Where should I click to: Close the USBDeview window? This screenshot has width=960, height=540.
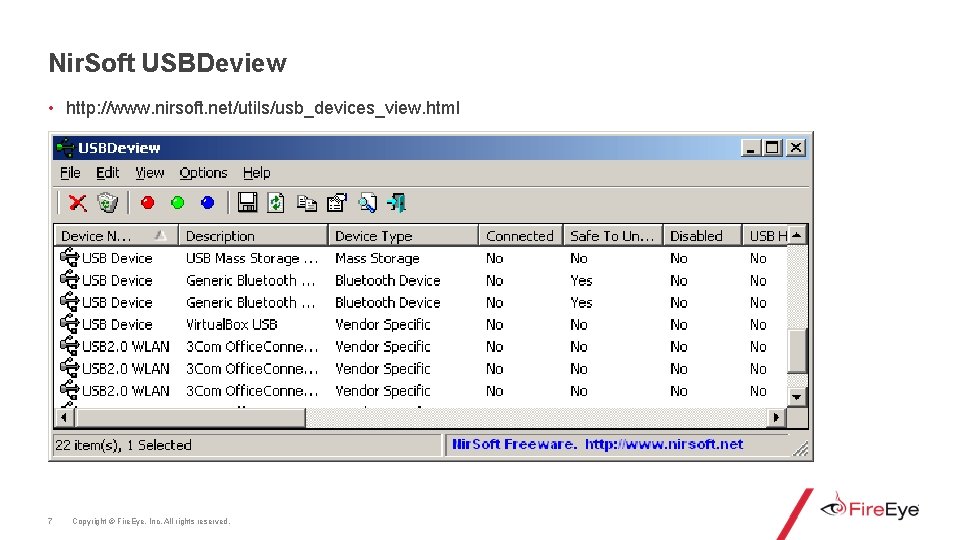[795, 148]
